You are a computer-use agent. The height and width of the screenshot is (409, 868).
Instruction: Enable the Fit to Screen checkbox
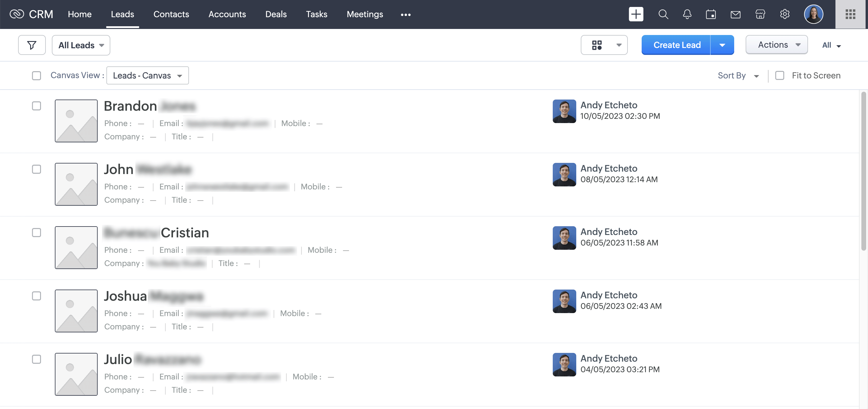pyautogui.click(x=779, y=75)
